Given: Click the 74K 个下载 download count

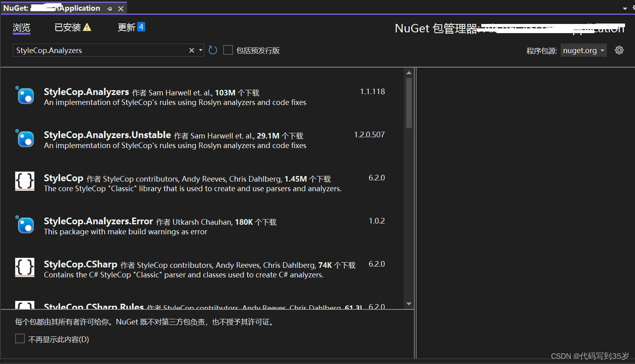Looking at the screenshot, I should [x=337, y=265].
